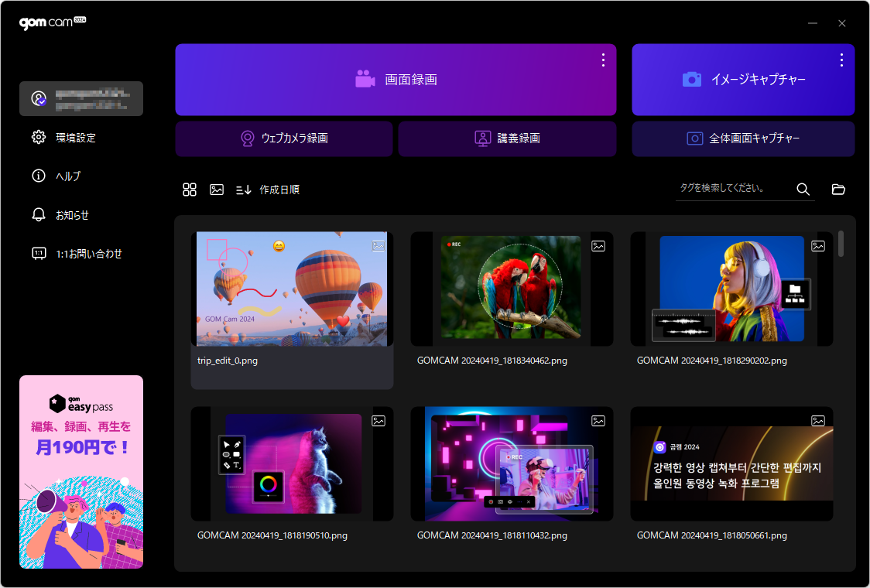The height and width of the screenshot is (588, 870).
Task: Click the user account profile icon
Action: (39, 99)
